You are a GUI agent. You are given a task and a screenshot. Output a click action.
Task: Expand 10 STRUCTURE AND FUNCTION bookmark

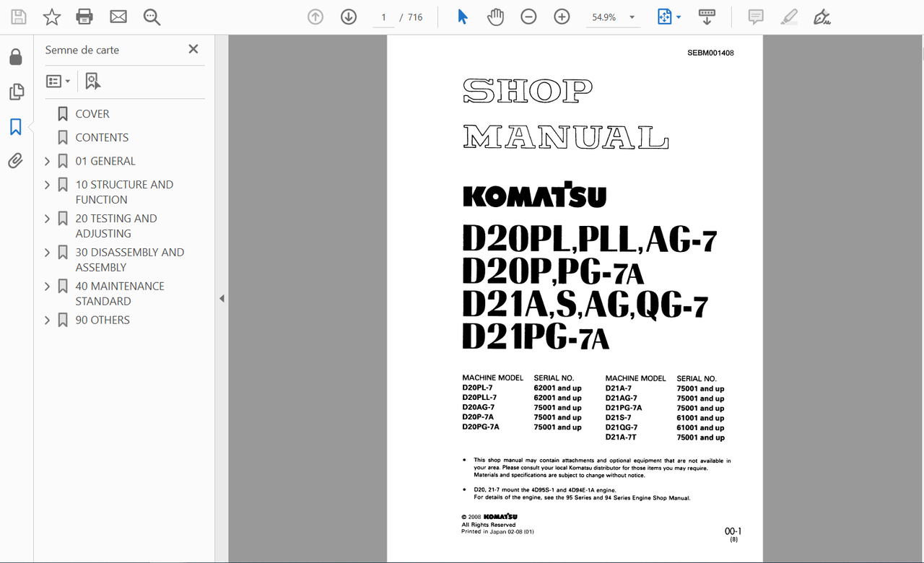(48, 185)
